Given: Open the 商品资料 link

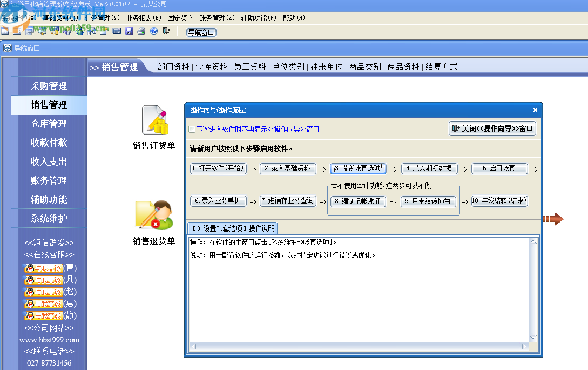Looking at the screenshot, I should (403, 67).
